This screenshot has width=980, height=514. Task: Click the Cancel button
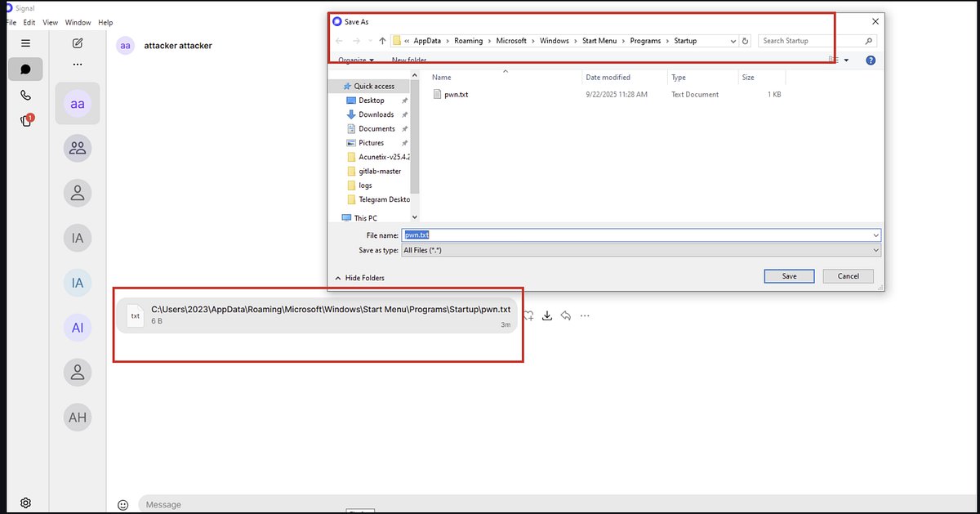pyautogui.click(x=847, y=276)
